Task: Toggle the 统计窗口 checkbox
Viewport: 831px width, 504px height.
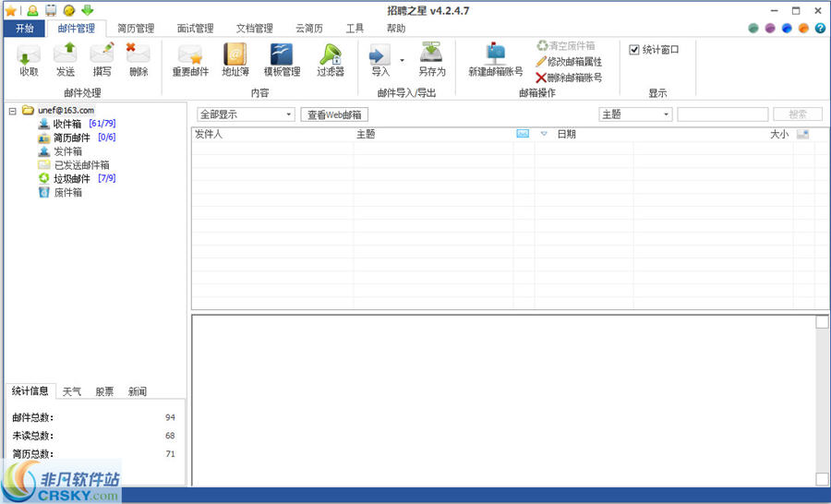Action: click(x=633, y=50)
